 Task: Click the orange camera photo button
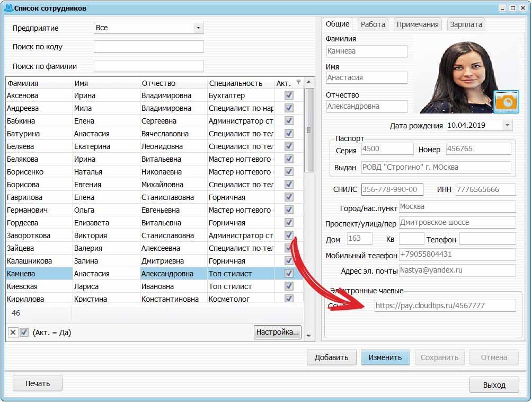pos(506,102)
